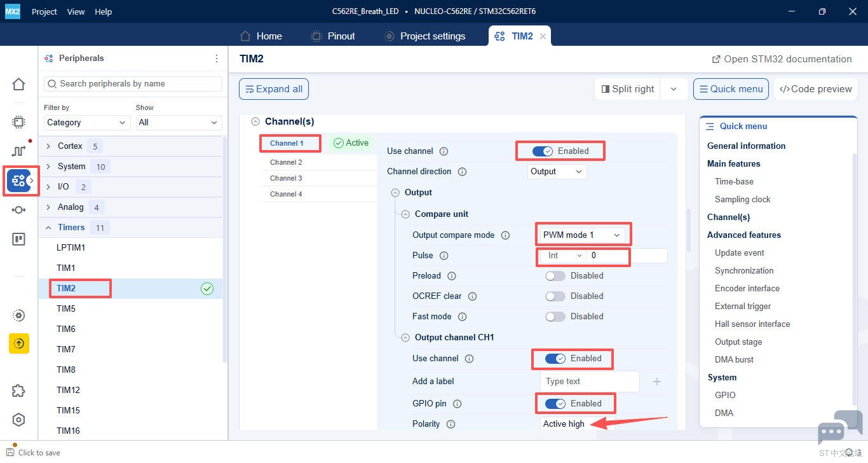The height and width of the screenshot is (463, 868).
Task: Open the Channel direction dropdown
Action: pos(557,172)
